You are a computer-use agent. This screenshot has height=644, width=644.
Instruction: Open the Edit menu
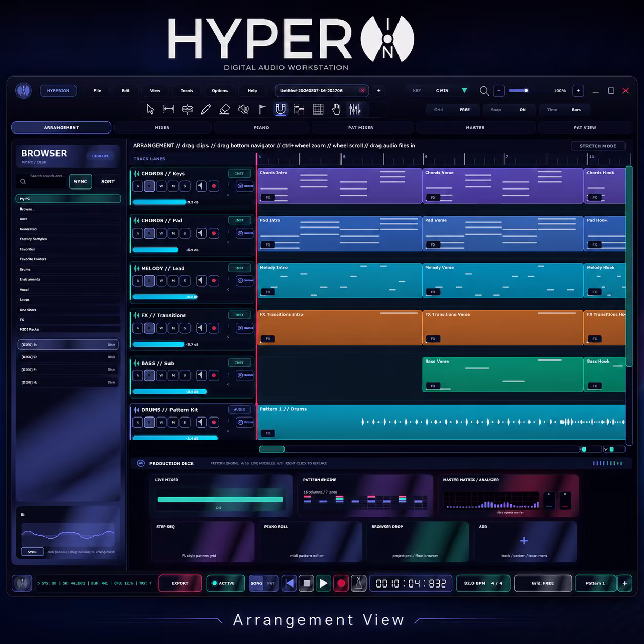126,91
